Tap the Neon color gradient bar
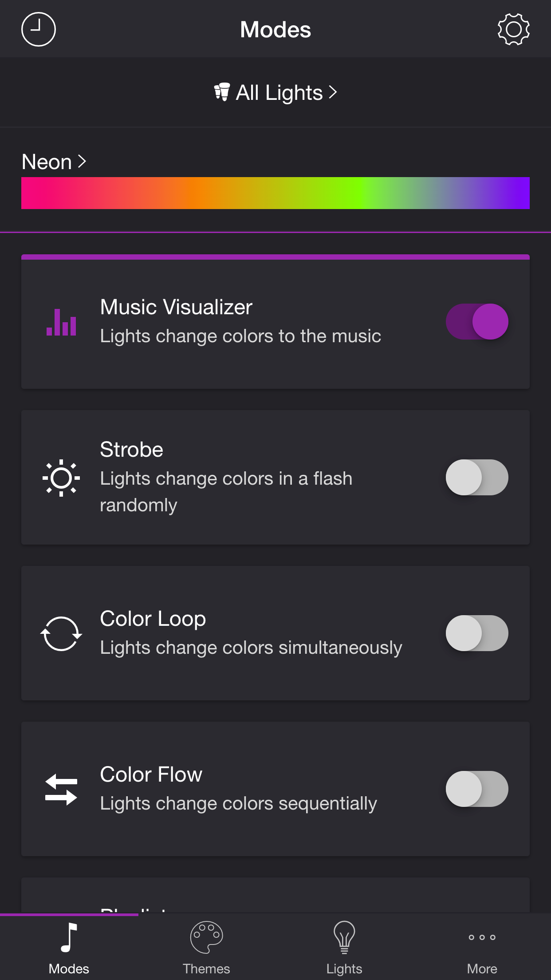Screen dimensions: 551x980 pyautogui.click(x=275, y=193)
